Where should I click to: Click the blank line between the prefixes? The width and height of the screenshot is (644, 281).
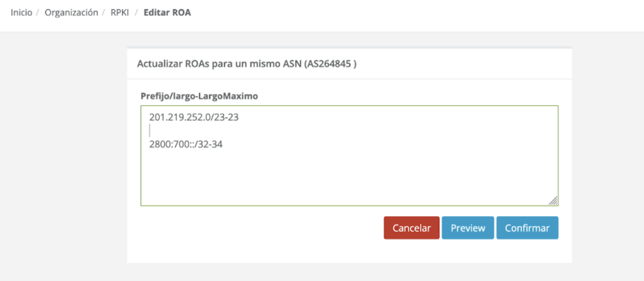pos(349,131)
